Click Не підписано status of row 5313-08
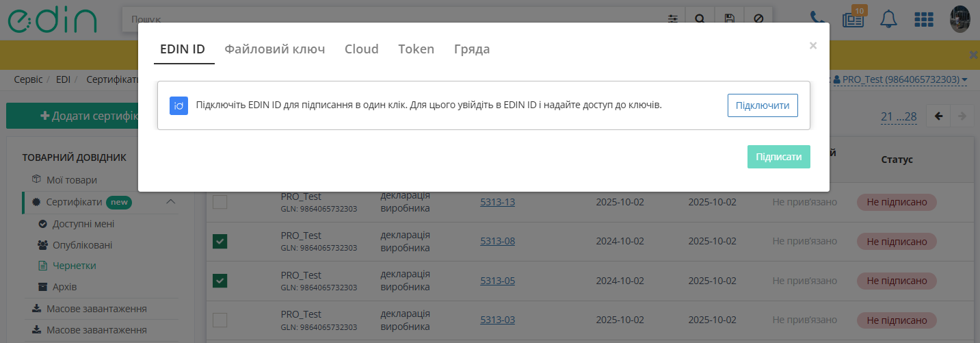The height and width of the screenshot is (343, 980). point(897,241)
